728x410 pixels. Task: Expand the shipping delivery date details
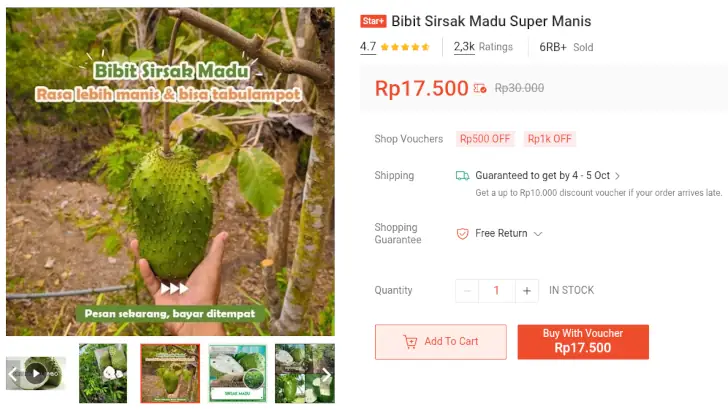coord(618,176)
